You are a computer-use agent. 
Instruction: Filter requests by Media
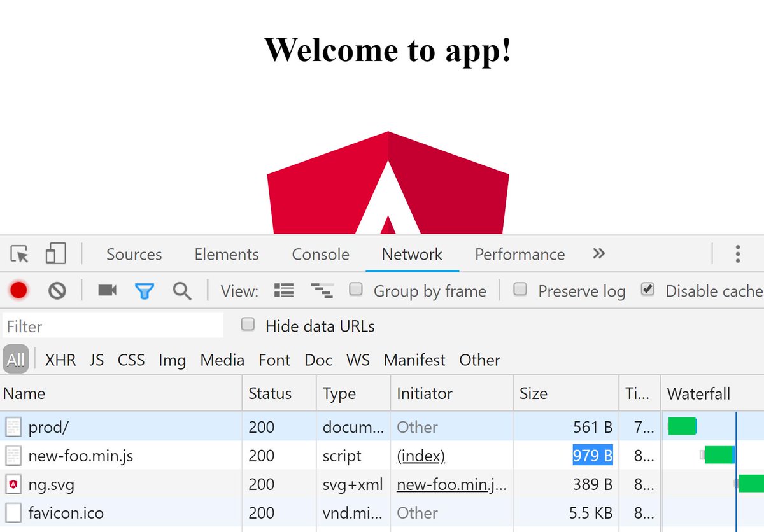click(222, 360)
